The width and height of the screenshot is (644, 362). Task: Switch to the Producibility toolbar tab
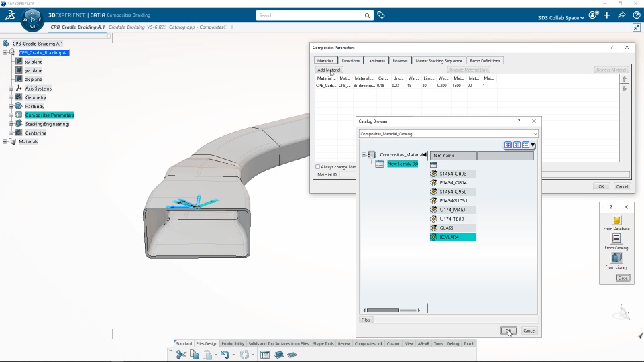point(233,343)
